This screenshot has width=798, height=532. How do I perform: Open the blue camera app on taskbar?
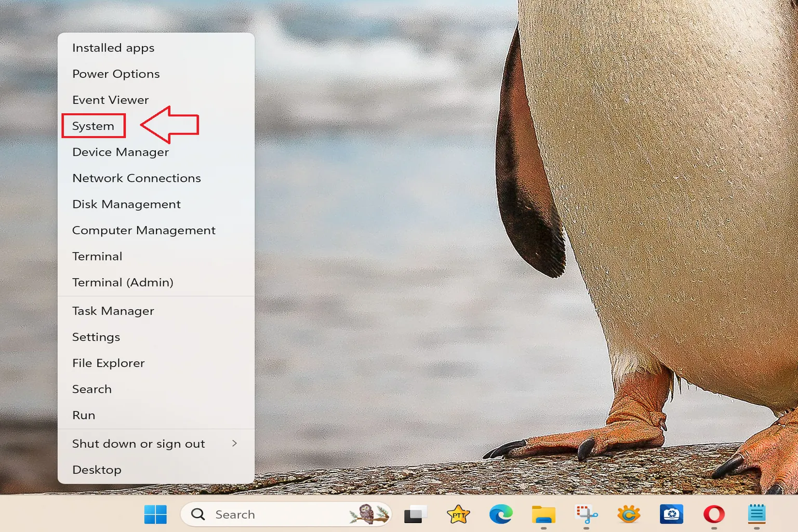671,514
